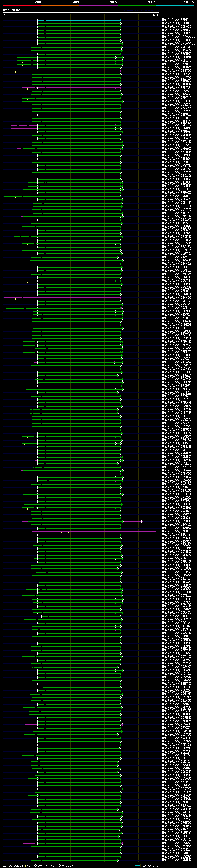197x868 pixels.
Task: Click the arrowhead ending the UniRef100_Q8SMH8 bar
Action: point(142,521)
